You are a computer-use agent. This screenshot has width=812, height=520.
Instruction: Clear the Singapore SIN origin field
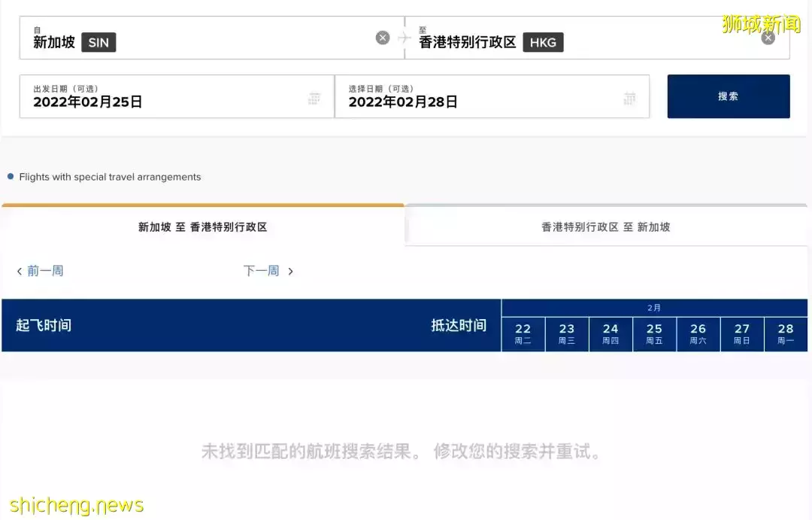point(382,37)
